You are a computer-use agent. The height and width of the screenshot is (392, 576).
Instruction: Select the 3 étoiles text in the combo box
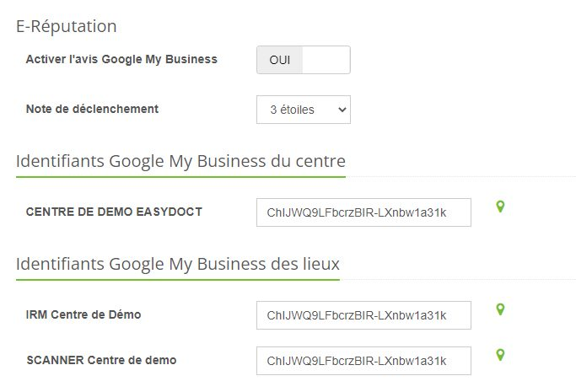(291, 110)
